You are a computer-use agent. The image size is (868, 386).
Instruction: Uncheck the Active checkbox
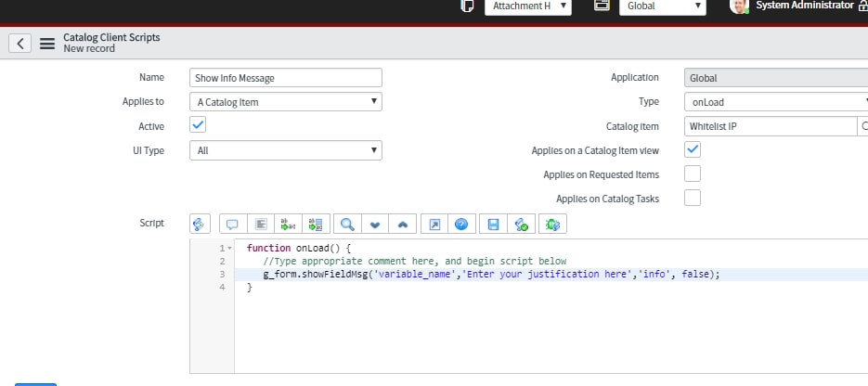point(198,125)
